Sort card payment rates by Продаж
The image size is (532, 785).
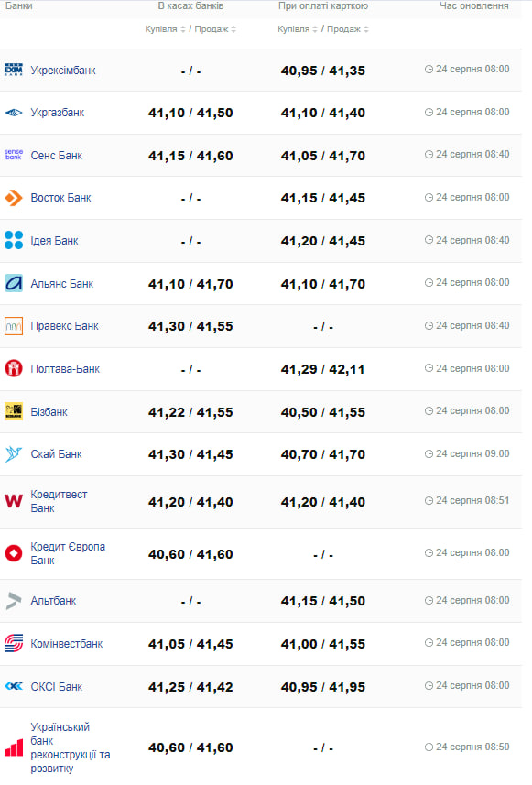(x=348, y=29)
